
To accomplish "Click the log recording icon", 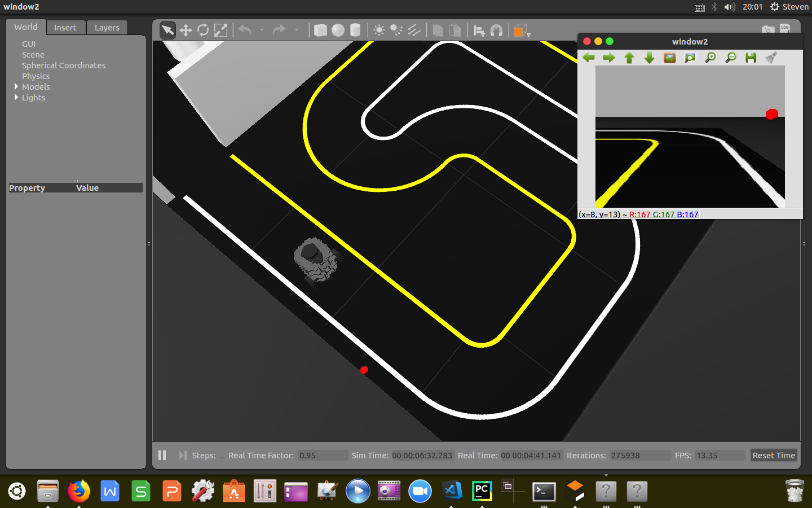I will tap(785, 29).
